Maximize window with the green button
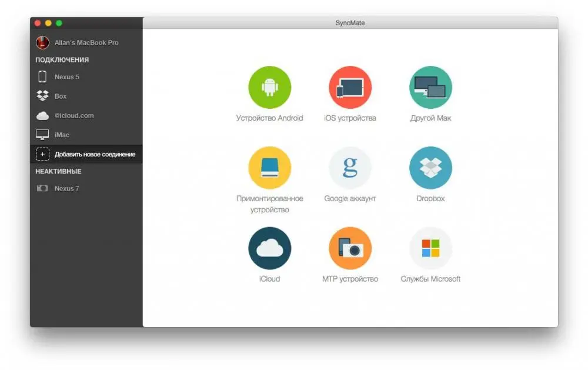The image size is (588, 370). [x=59, y=24]
